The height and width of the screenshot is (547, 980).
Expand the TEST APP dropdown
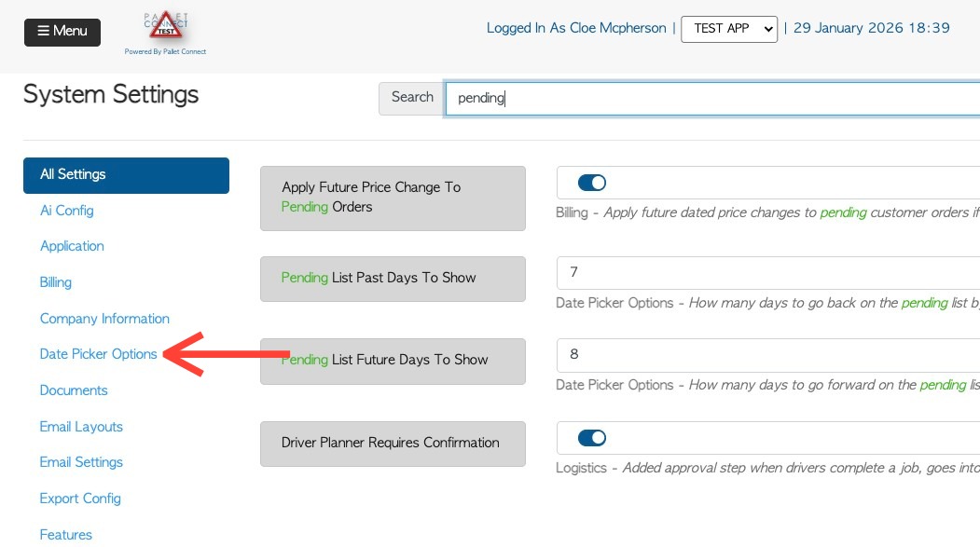(x=729, y=29)
